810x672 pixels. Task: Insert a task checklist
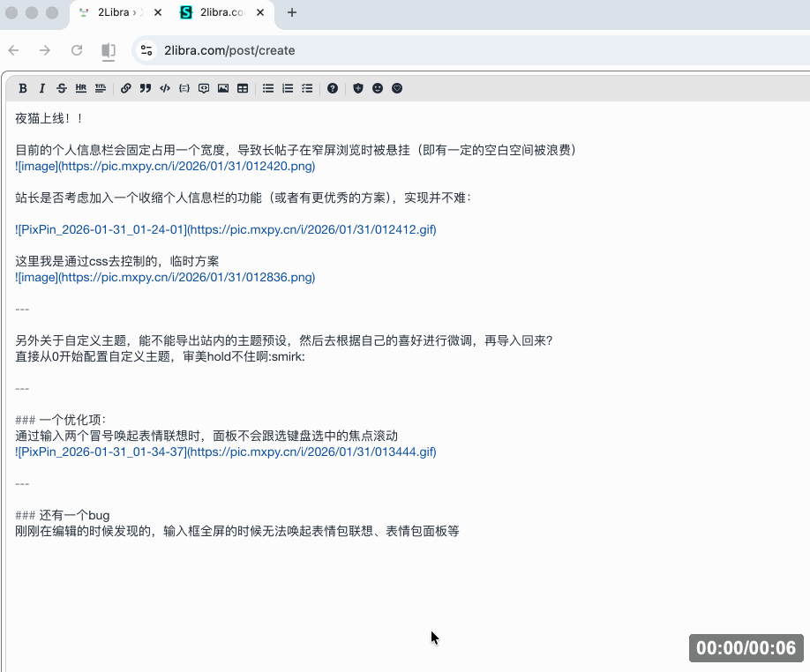point(307,88)
